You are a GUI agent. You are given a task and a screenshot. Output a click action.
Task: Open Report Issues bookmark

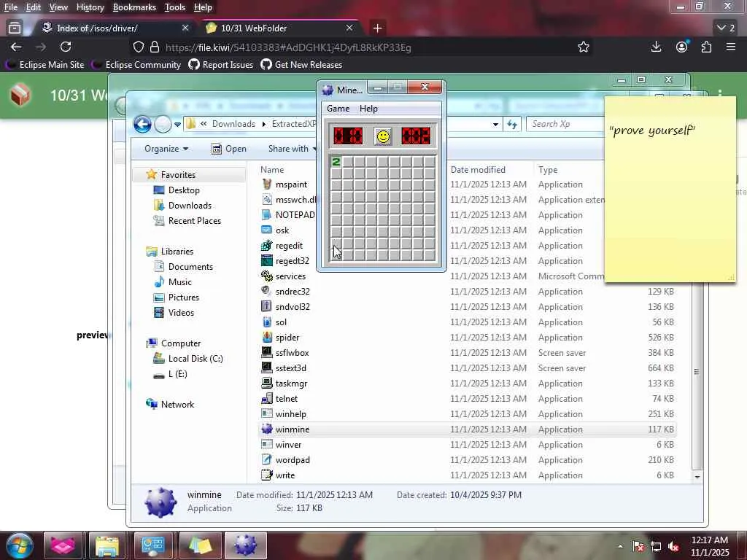[x=220, y=65]
